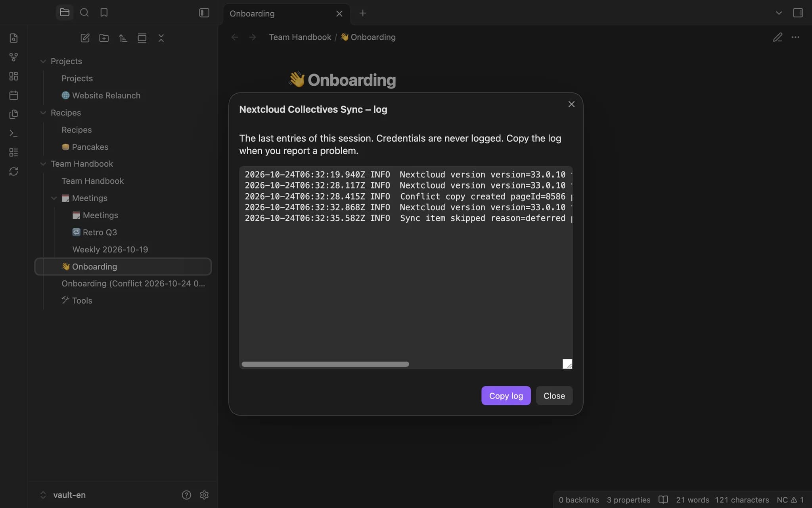
Task: Toggle edit mode pencil icon
Action: point(778,37)
